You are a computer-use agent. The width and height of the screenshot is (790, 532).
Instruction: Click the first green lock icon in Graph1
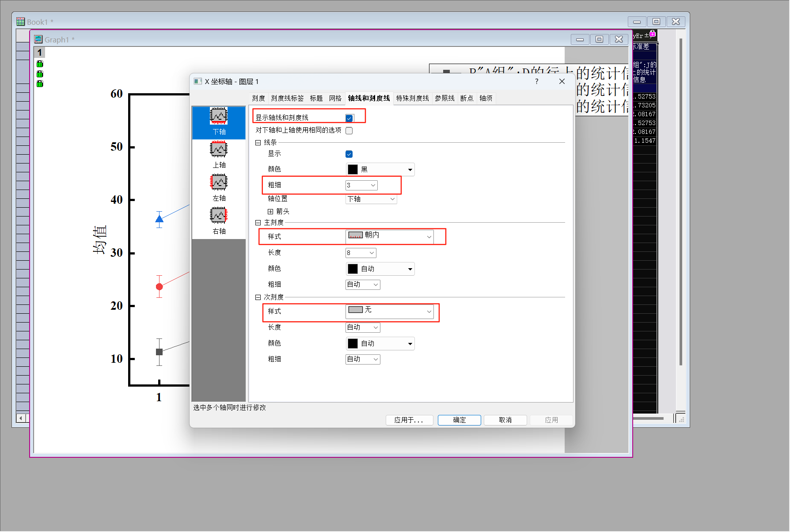40,64
